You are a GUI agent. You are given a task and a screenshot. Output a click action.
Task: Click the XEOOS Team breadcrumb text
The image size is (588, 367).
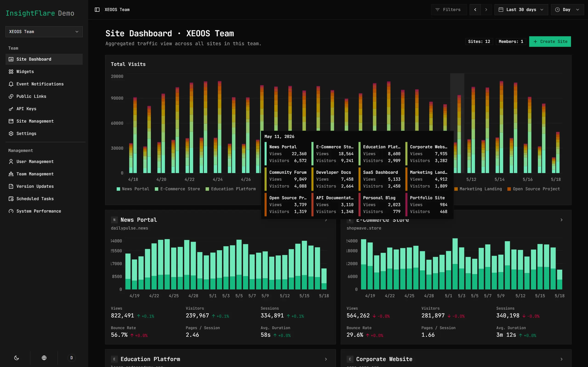click(x=117, y=9)
